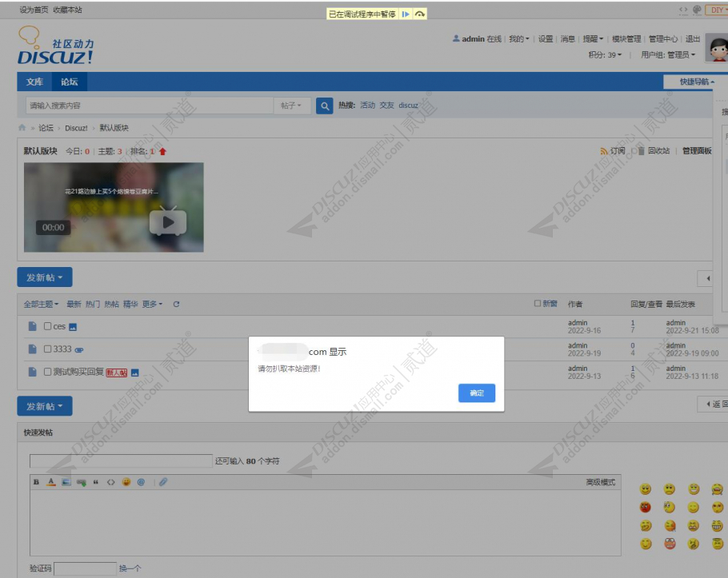728x578 pixels.
Task: Enable the 新窗 new window checkbox
Action: point(537,303)
